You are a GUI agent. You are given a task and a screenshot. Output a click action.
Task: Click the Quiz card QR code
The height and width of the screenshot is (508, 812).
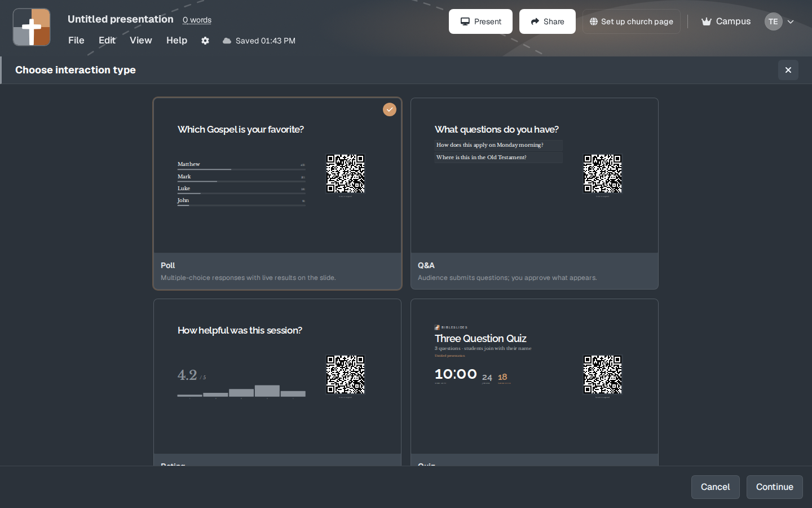click(603, 375)
